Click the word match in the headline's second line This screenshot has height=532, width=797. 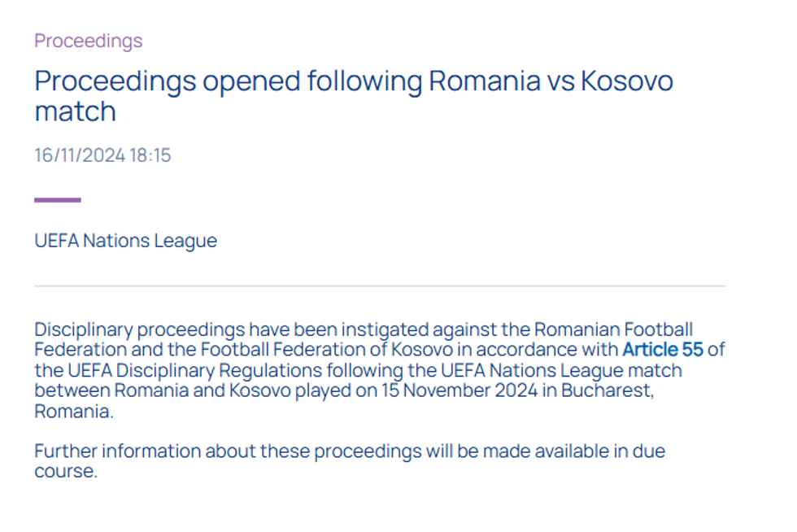[75, 111]
